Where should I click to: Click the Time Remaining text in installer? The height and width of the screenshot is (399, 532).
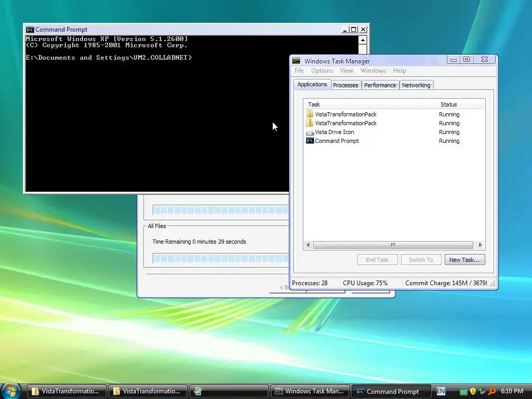click(199, 242)
